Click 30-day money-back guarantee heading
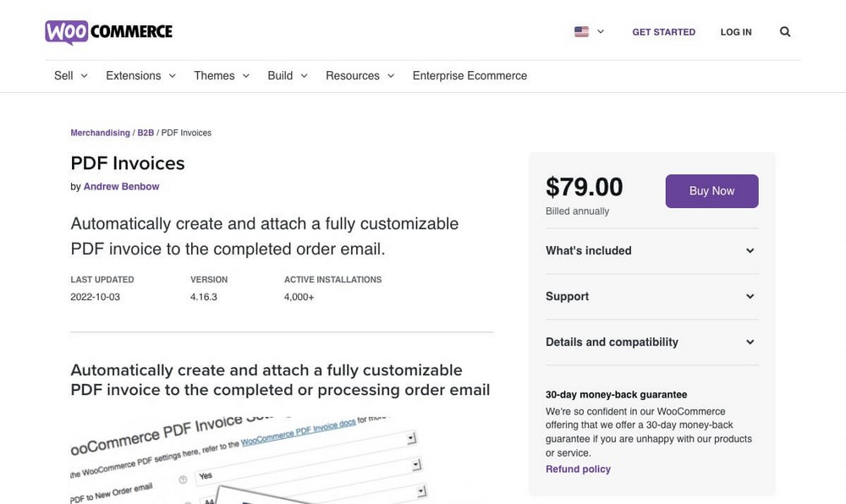The height and width of the screenshot is (504, 846). click(x=616, y=395)
